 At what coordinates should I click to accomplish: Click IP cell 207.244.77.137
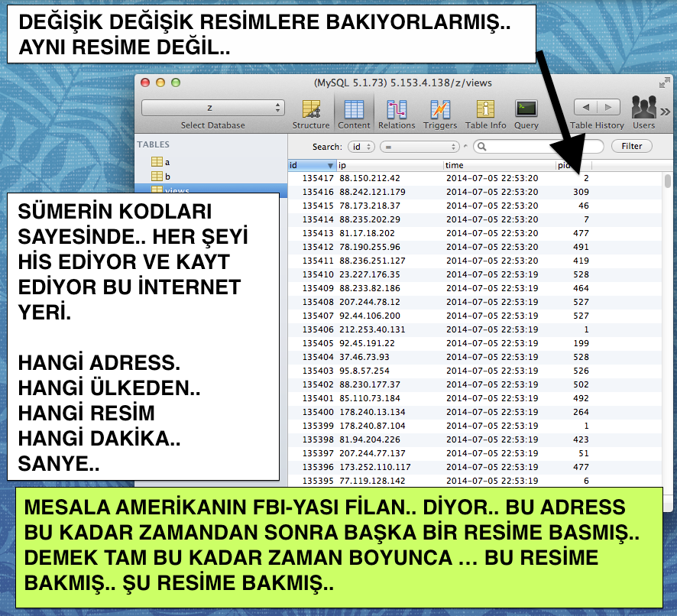tap(372, 453)
